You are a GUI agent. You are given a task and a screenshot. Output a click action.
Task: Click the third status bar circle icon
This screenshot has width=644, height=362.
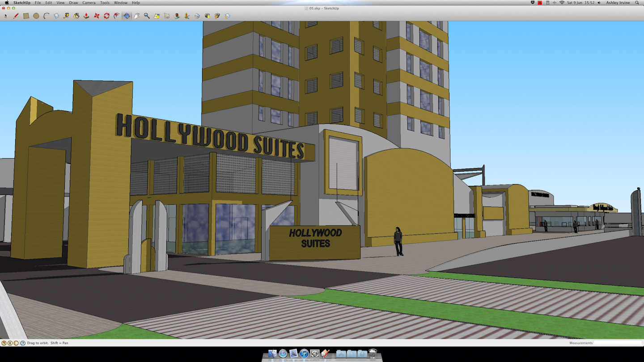(16, 343)
